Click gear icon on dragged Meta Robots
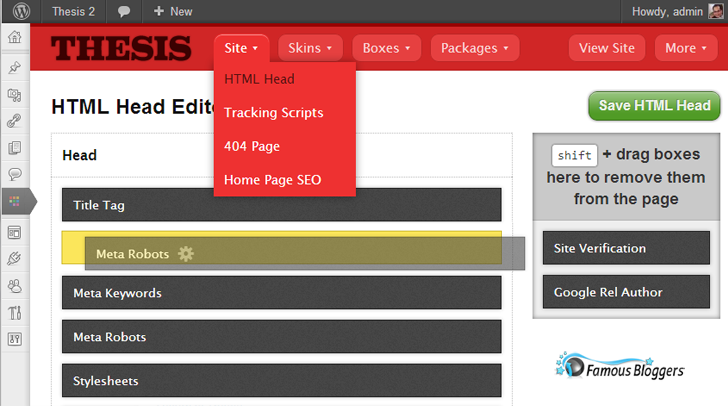728x406 pixels. tap(186, 254)
